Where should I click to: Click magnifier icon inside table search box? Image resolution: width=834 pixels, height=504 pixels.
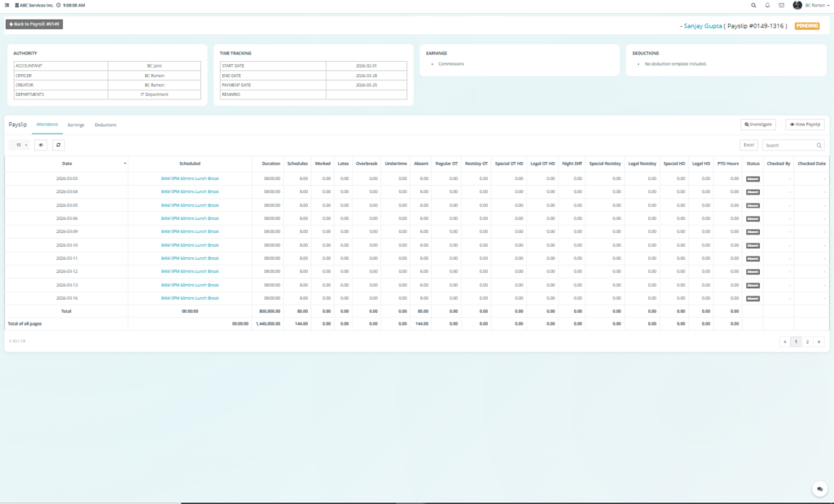[x=819, y=145]
